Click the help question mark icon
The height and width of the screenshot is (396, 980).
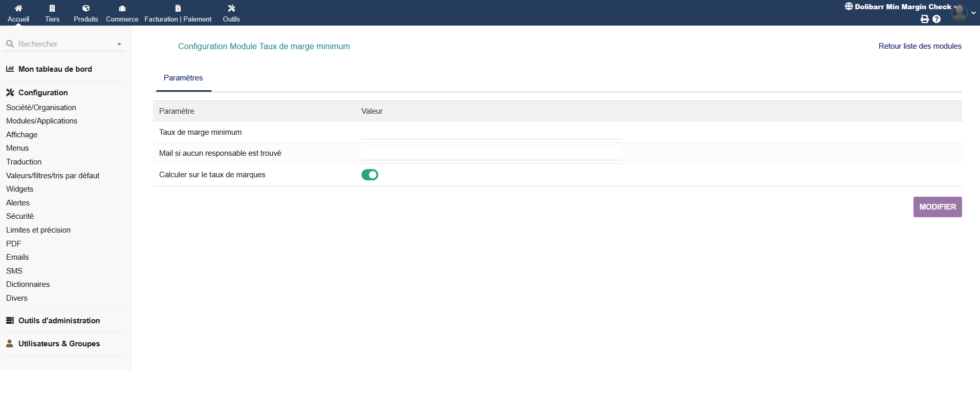click(x=937, y=19)
